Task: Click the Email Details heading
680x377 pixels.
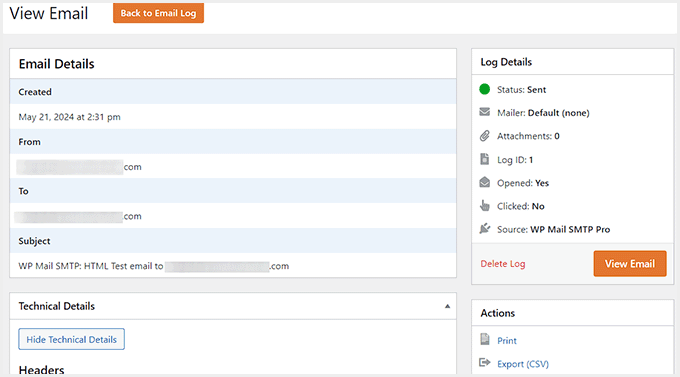Action: pyautogui.click(x=56, y=64)
